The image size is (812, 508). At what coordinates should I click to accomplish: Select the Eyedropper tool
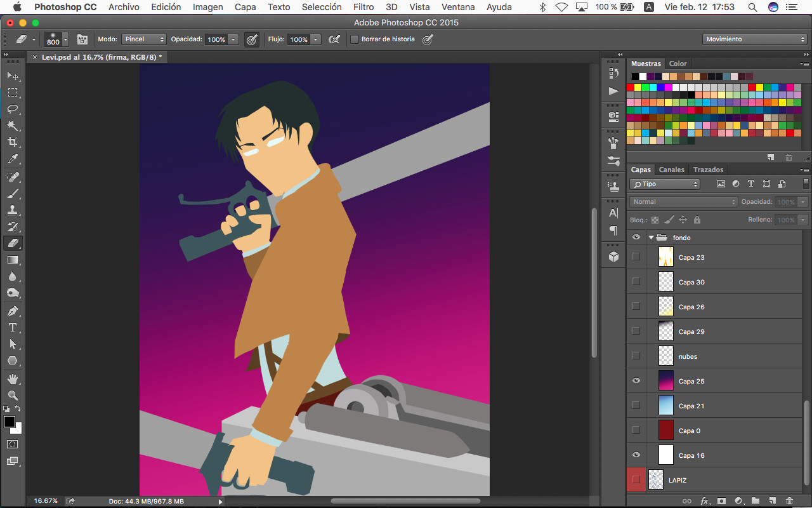coord(13,159)
